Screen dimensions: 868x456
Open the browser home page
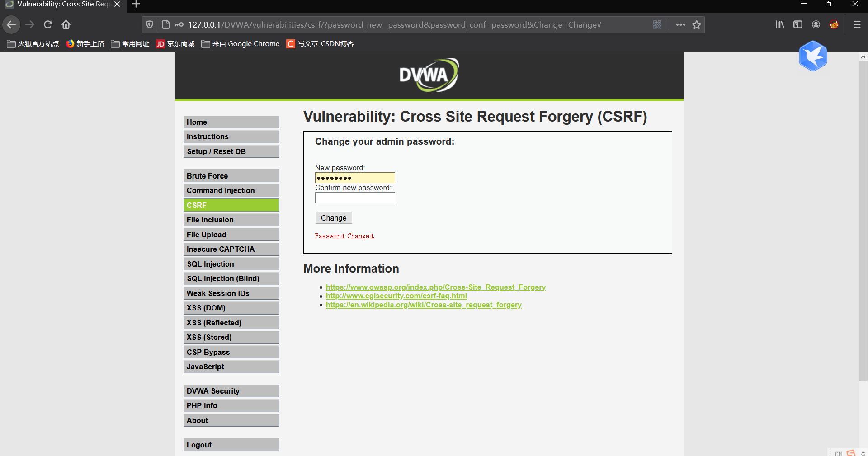66,24
